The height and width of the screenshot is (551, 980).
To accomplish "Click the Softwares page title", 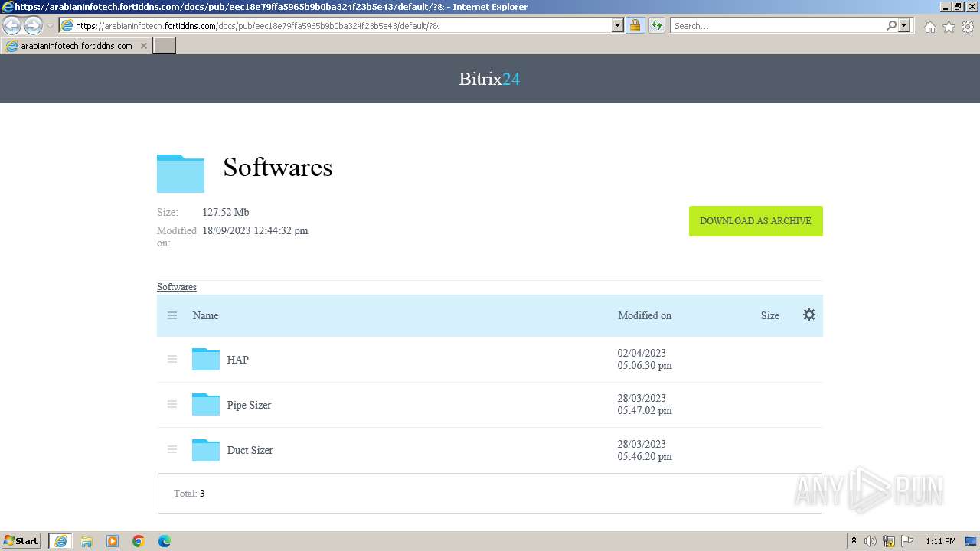I will [278, 167].
